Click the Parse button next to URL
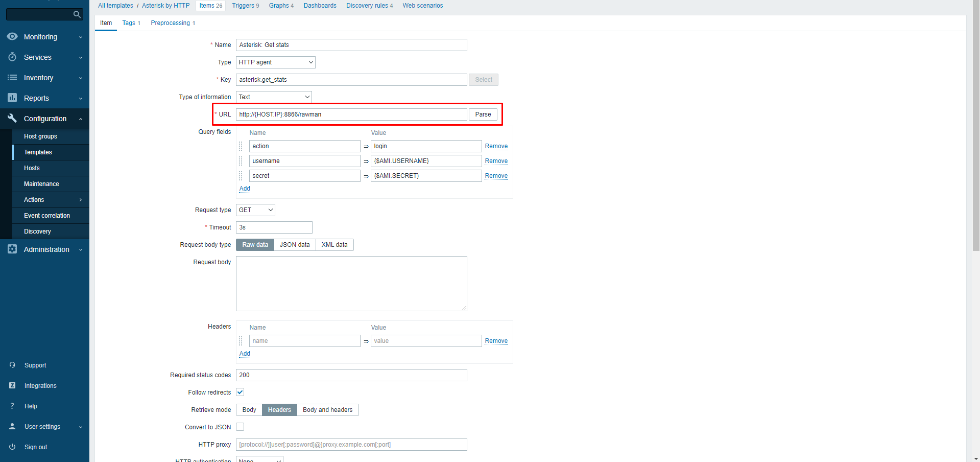Viewport: 980px width, 462px height. (x=483, y=114)
